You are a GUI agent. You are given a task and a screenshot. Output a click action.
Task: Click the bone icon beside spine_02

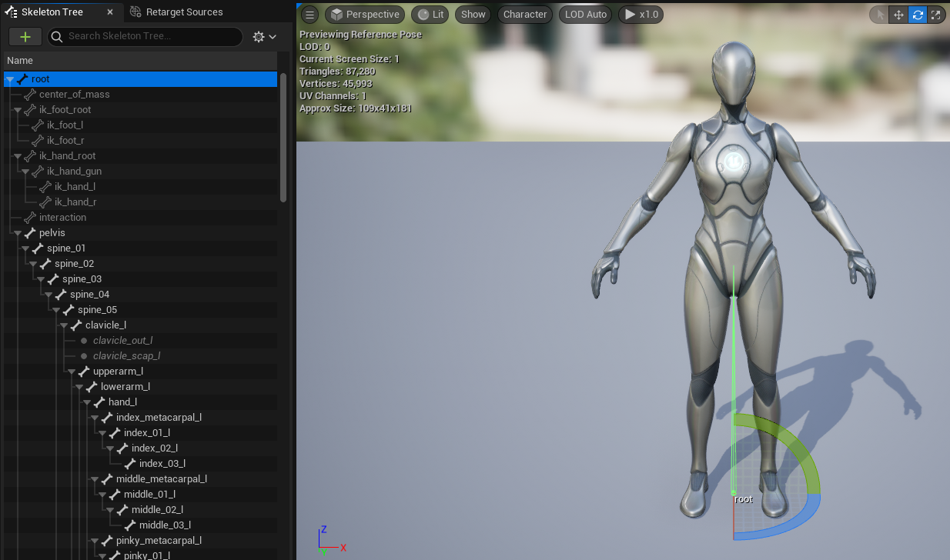click(45, 263)
